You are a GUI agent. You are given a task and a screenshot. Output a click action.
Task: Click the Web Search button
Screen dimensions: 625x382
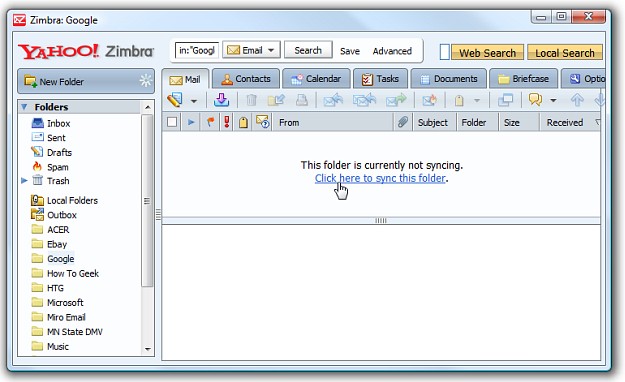[x=487, y=53]
